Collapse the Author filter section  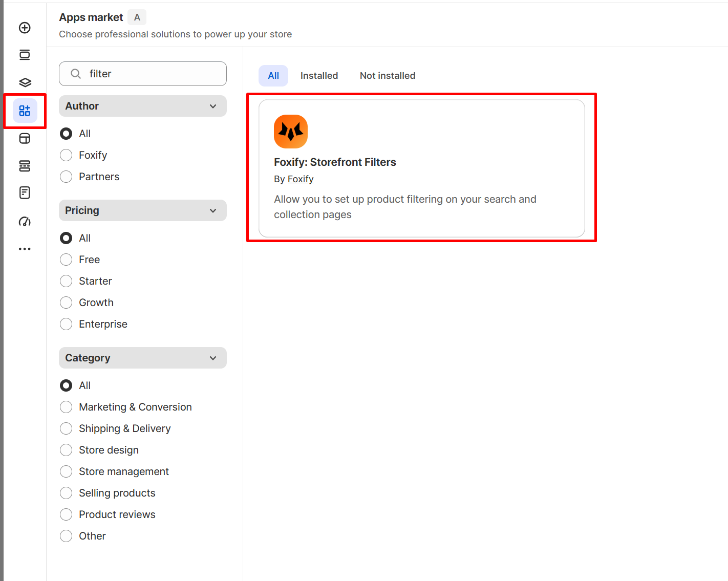[143, 106]
